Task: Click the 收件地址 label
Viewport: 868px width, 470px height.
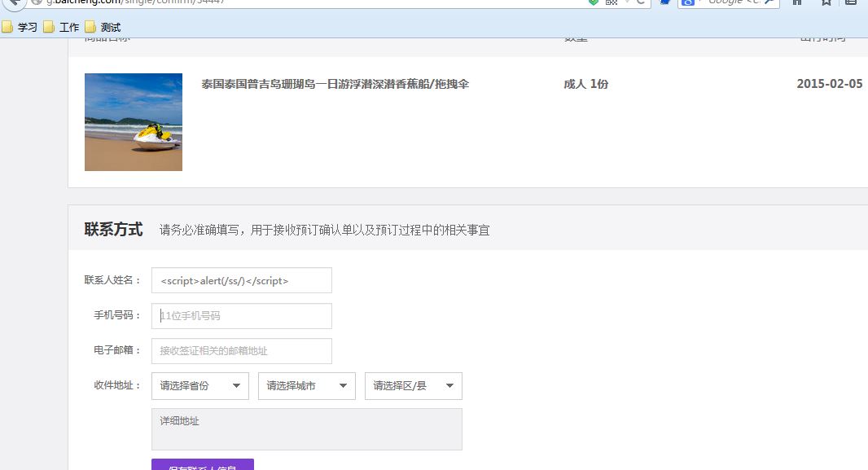Action: pos(116,385)
